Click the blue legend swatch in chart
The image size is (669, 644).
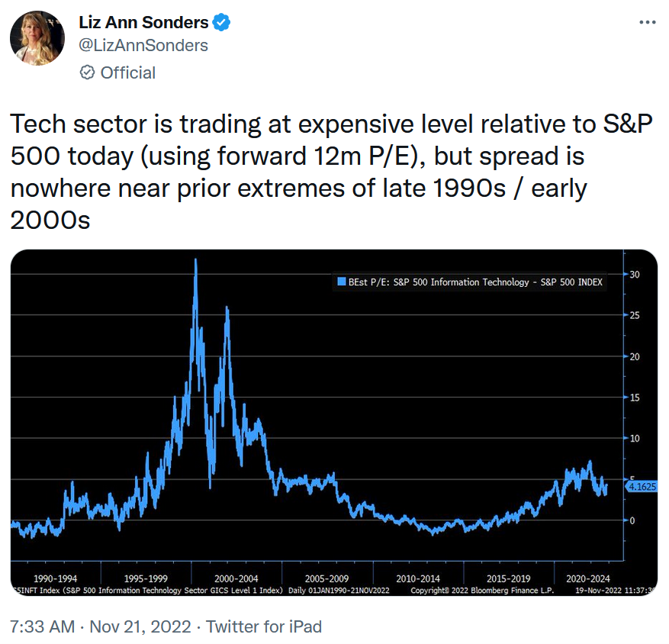click(340, 282)
